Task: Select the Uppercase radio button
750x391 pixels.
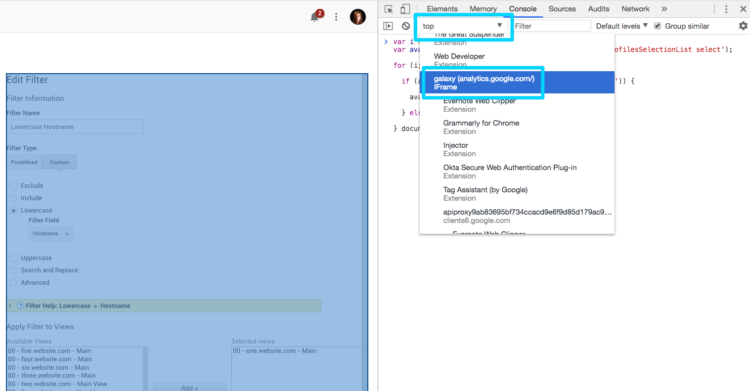Action: 14,258
